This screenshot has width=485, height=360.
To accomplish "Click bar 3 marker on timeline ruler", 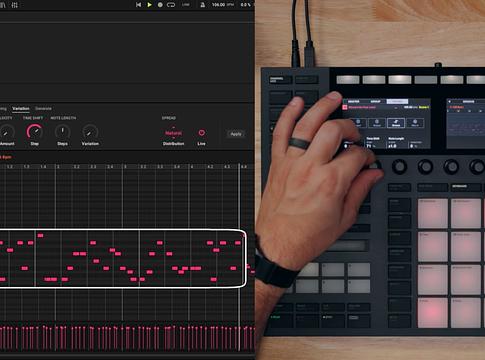I will point(125,166).
